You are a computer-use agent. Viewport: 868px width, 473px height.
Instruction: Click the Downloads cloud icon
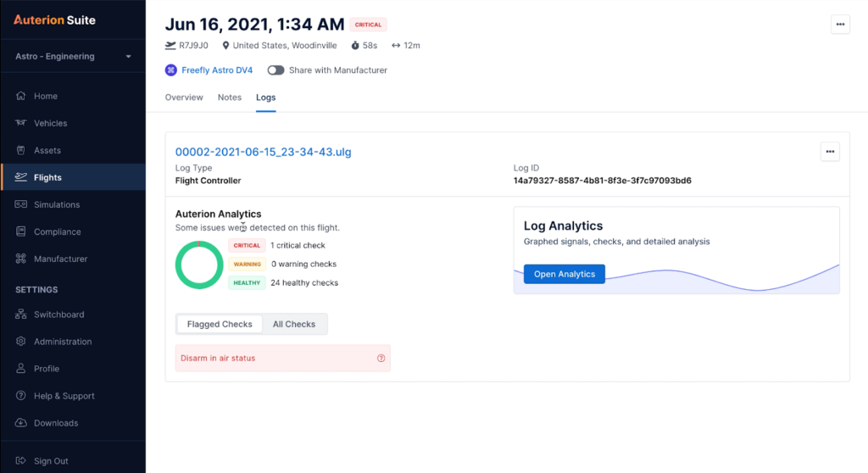(x=20, y=423)
